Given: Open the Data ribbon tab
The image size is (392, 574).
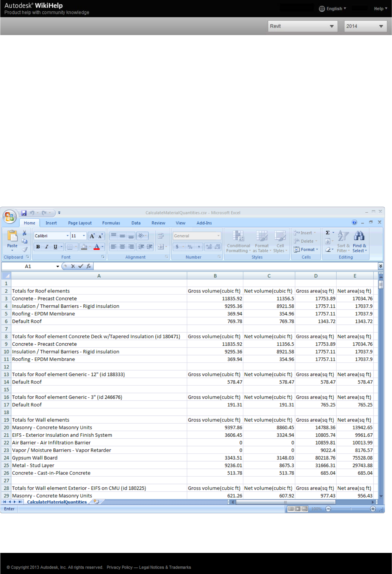Looking at the screenshot, I should pyautogui.click(x=136, y=223).
